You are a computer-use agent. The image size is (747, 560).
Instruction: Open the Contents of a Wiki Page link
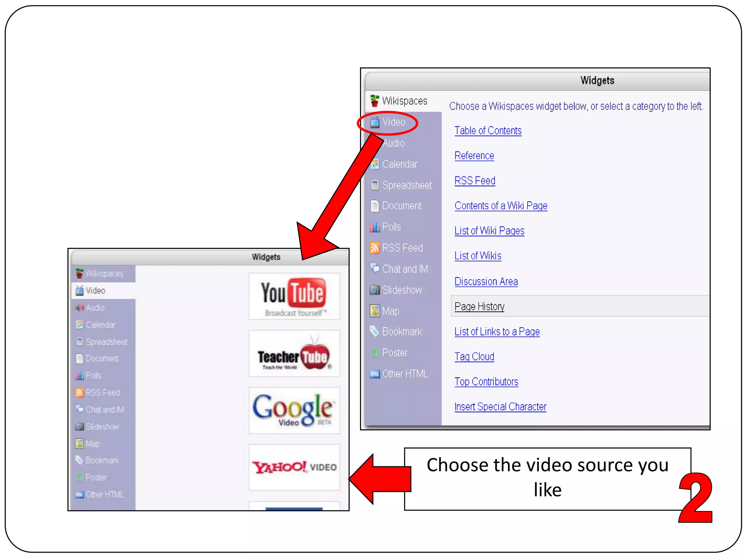[x=501, y=206]
